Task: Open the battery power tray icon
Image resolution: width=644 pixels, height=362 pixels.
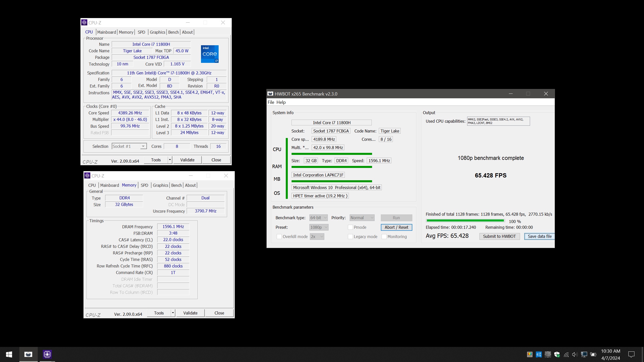Action: pyautogui.click(x=593, y=354)
